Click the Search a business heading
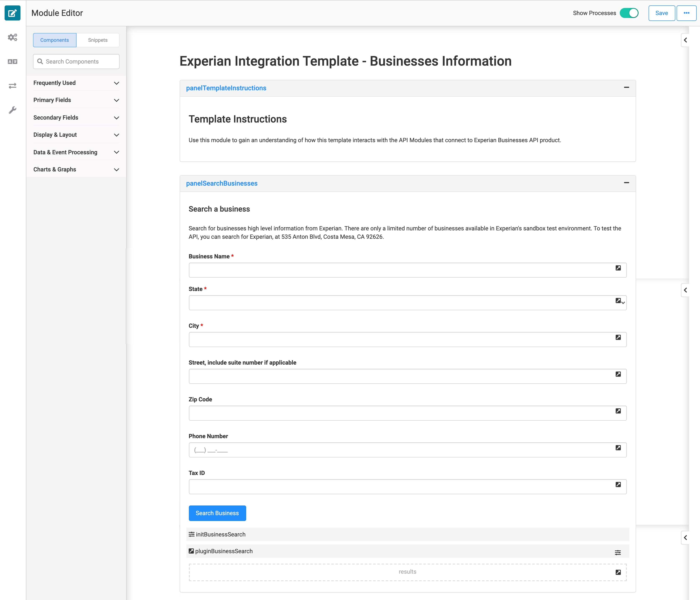The width and height of the screenshot is (700, 600). (219, 209)
